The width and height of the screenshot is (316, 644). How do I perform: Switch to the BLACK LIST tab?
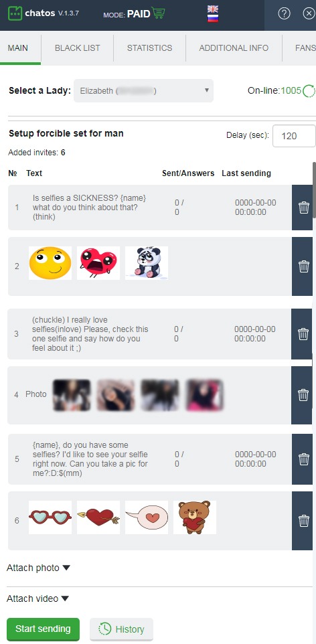[77, 48]
